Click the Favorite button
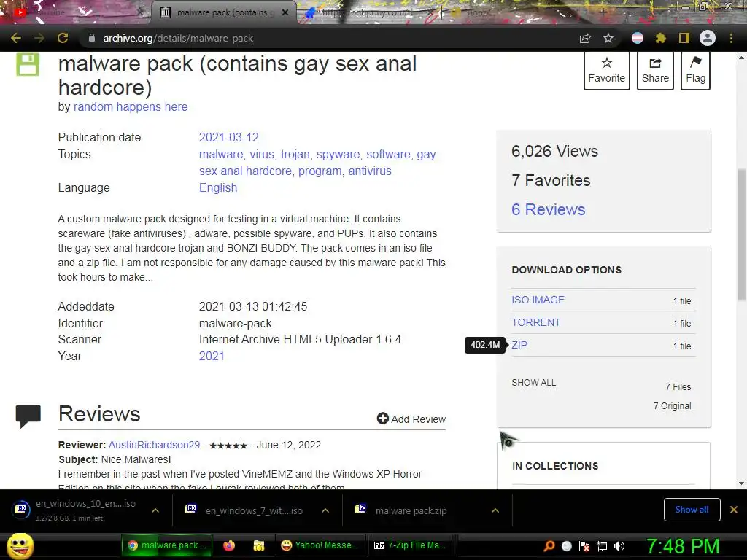747x560 pixels. coord(606,70)
